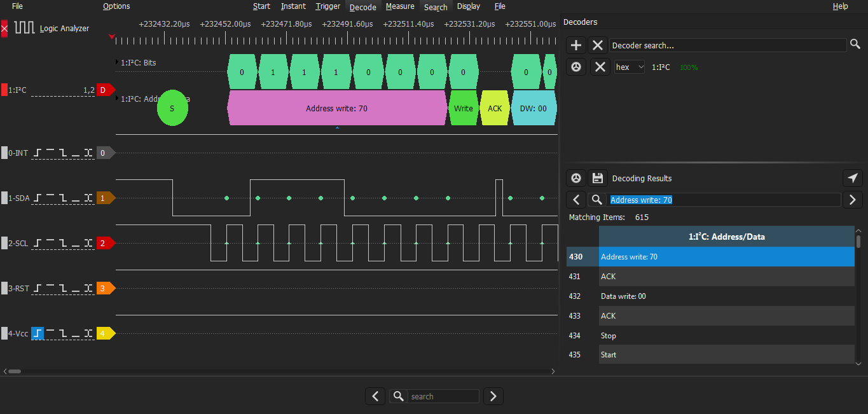Jump to previous result in bottom search bar
Image resolution: width=868 pixels, height=414 pixels.
tap(375, 396)
